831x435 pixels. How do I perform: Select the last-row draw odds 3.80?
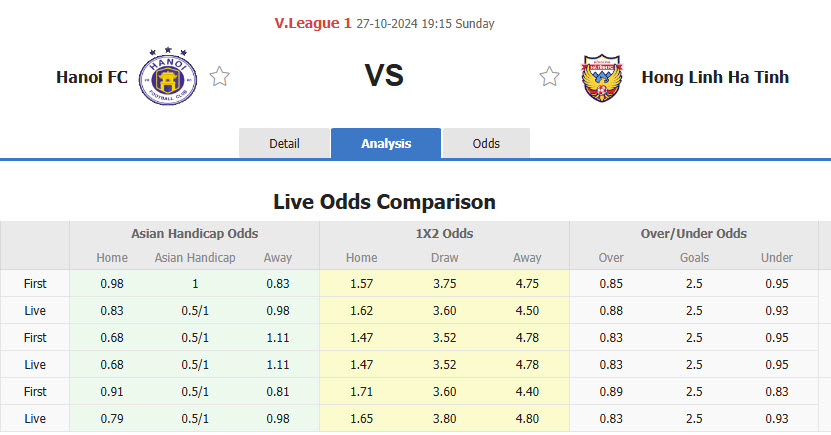click(444, 418)
